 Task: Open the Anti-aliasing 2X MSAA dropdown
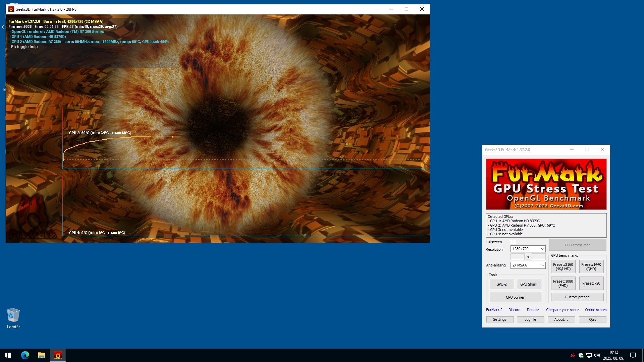pos(528,265)
